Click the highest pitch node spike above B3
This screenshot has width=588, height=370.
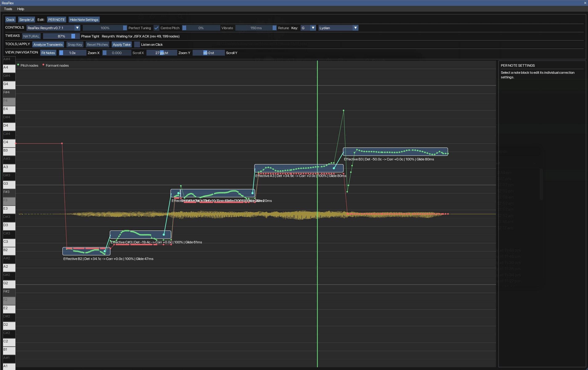click(x=343, y=110)
